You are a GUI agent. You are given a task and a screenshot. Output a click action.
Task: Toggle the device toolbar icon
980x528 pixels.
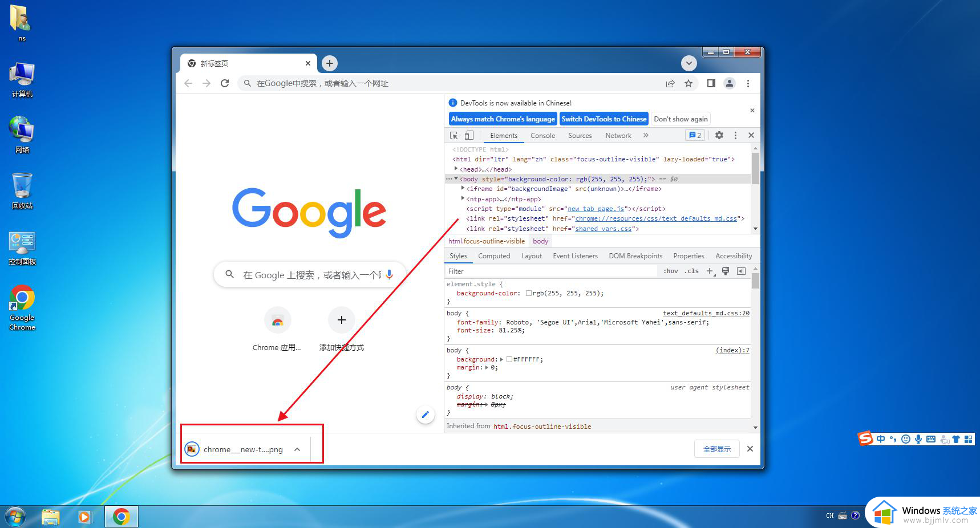(x=469, y=136)
